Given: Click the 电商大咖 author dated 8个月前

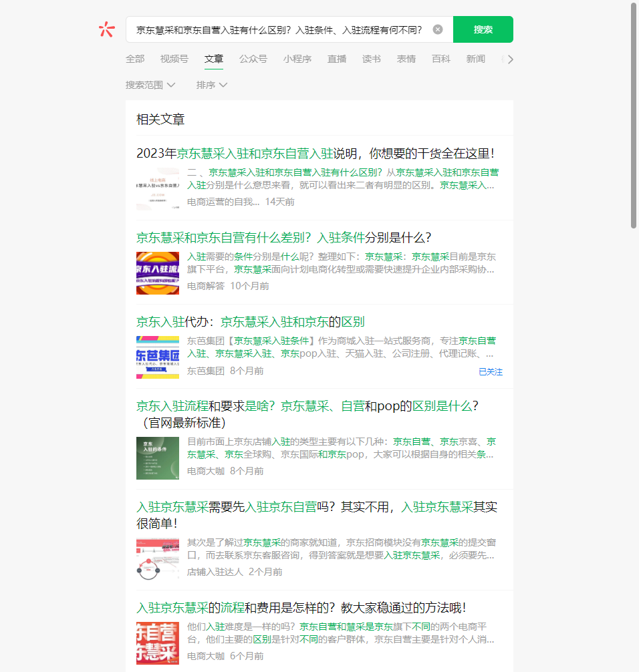Looking at the screenshot, I should (x=206, y=471).
